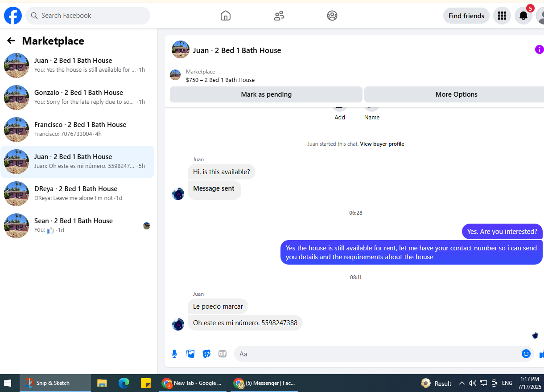Click the purple conversation info icon
This screenshot has height=392, width=544.
[x=539, y=49]
